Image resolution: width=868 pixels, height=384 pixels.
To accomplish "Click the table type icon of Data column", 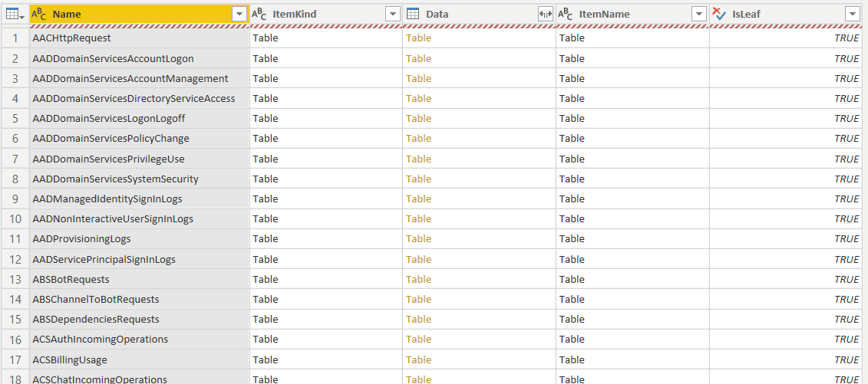I will click(x=412, y=15).
